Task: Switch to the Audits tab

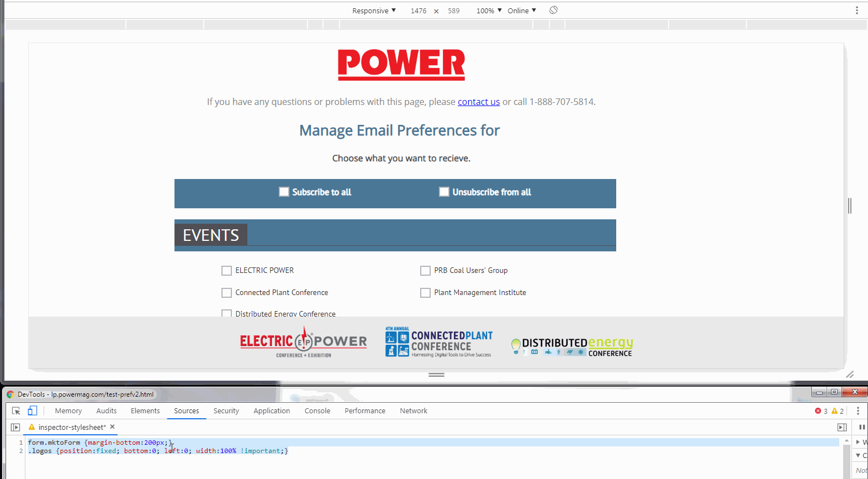Action: click(107, 410)
